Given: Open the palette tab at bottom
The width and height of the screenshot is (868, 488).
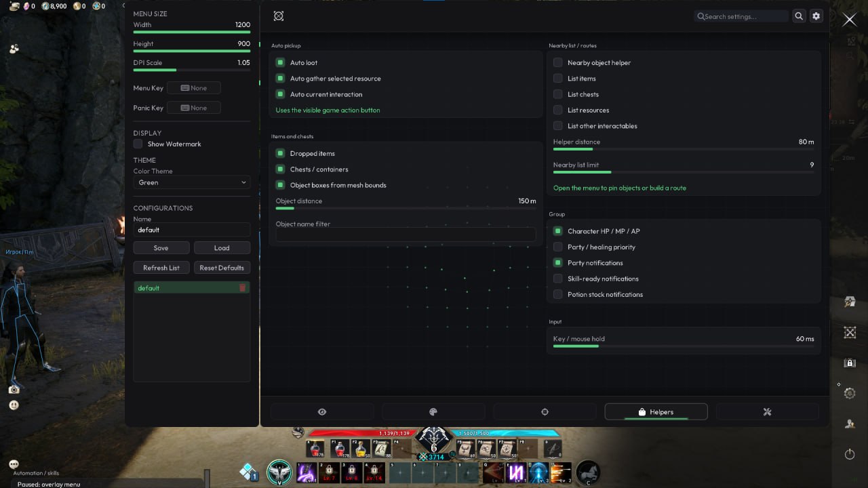Looking at the screenshot, I should click(433, 412).
